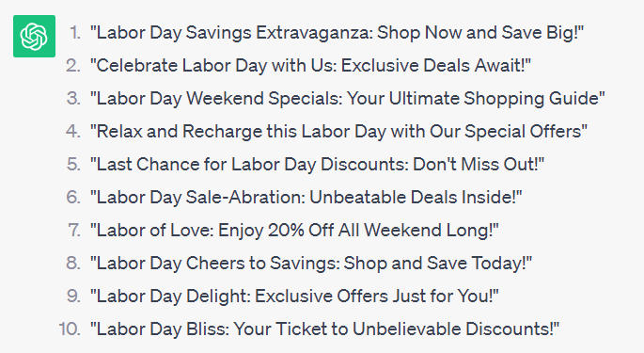Click list number 7 marker
Image resolution: width=644 pixels, height=353 pixels.
click(x=74, y=231)
